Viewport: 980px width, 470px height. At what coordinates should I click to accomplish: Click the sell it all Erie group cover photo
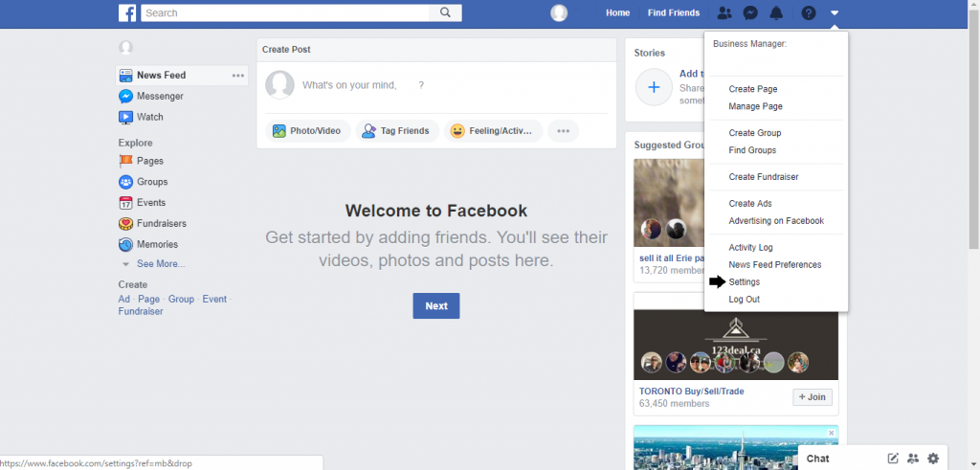669,203
